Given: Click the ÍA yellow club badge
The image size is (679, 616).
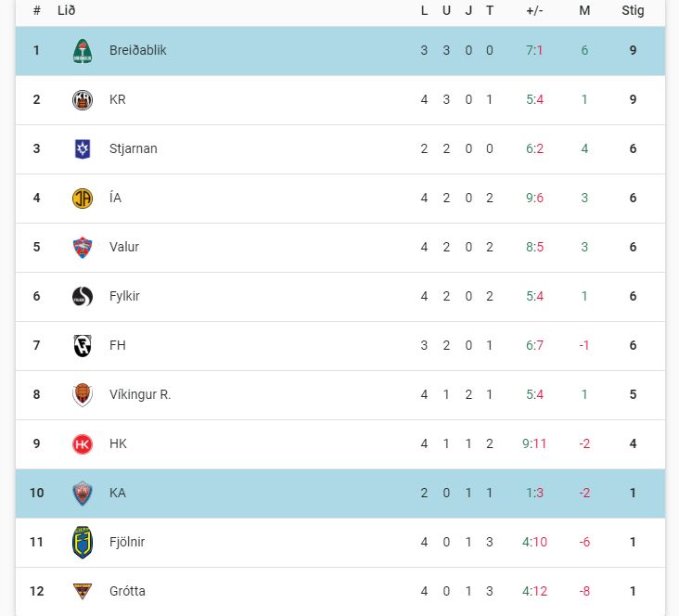Looking at the screenshot, I should pyautogui.click(x=83, y=199).
